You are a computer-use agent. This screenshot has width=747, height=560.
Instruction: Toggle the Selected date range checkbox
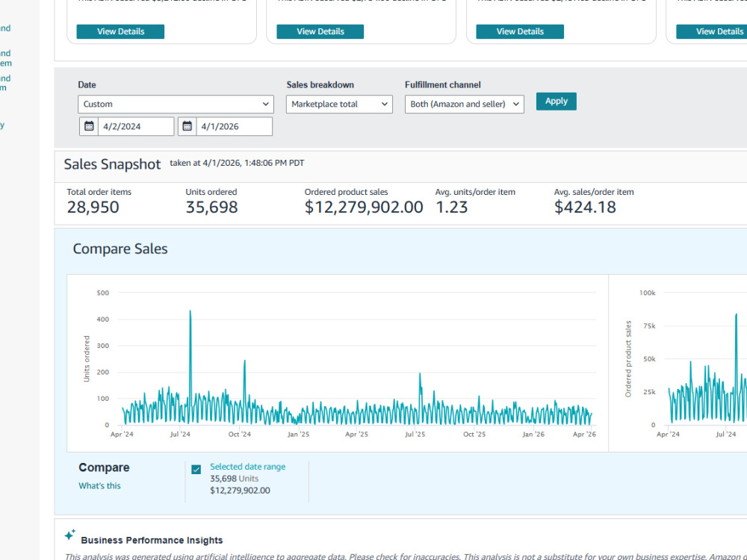pos(196,470)
